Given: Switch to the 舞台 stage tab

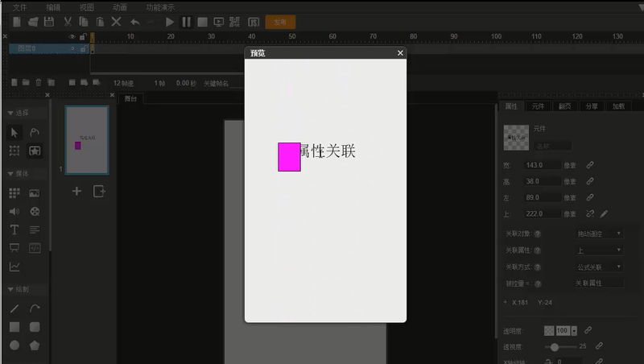Looking at the screenshot, I should pos(130,98).
